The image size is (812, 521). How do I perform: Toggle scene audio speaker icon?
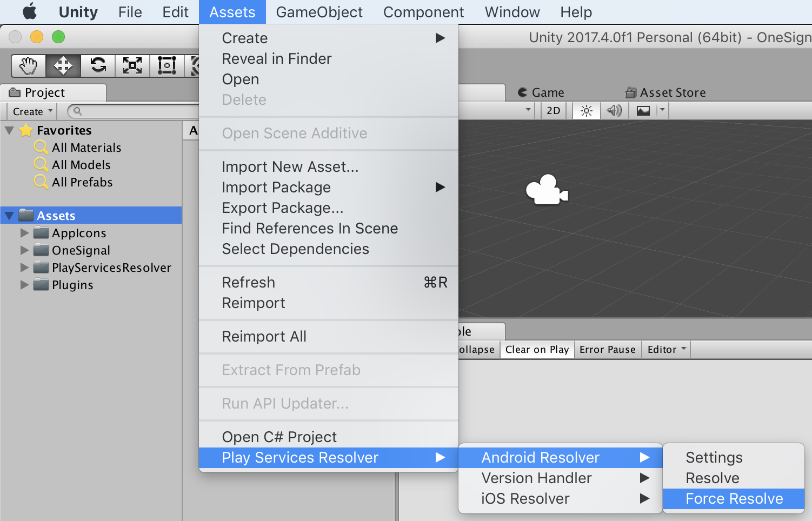pos(615,111)
